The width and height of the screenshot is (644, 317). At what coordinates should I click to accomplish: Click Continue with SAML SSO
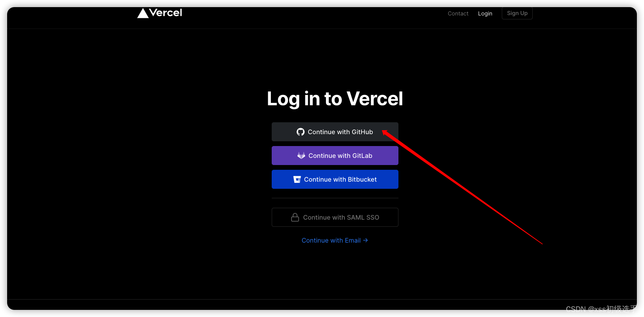335,217
